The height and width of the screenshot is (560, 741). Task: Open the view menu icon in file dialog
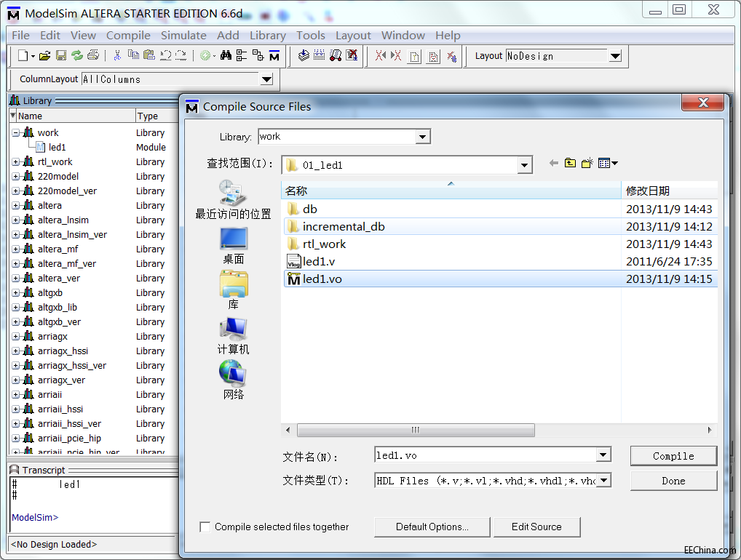tap(607, 164)
